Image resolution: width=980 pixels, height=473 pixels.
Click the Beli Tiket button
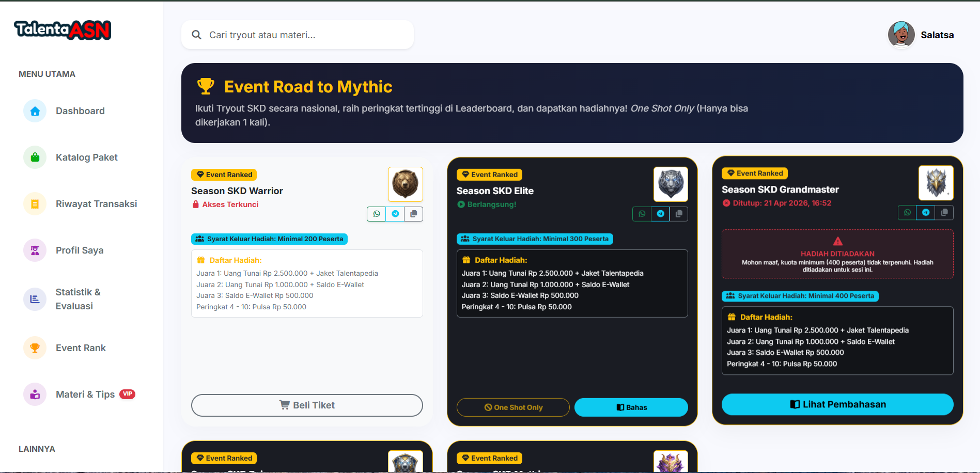[x=307, y=405]
